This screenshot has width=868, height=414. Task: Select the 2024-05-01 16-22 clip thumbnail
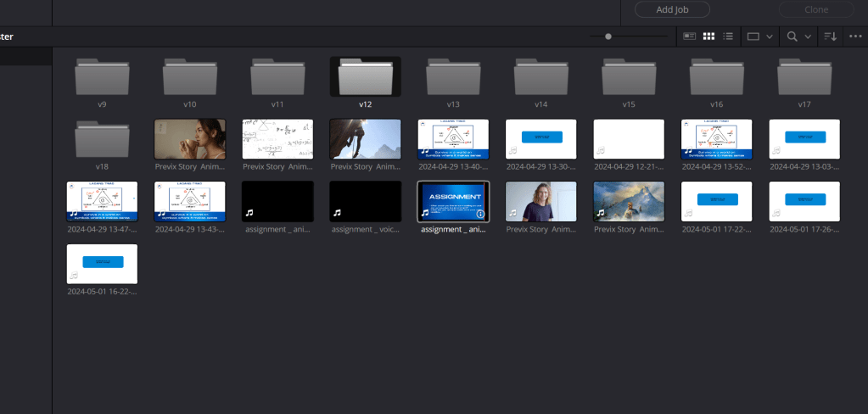102,264
